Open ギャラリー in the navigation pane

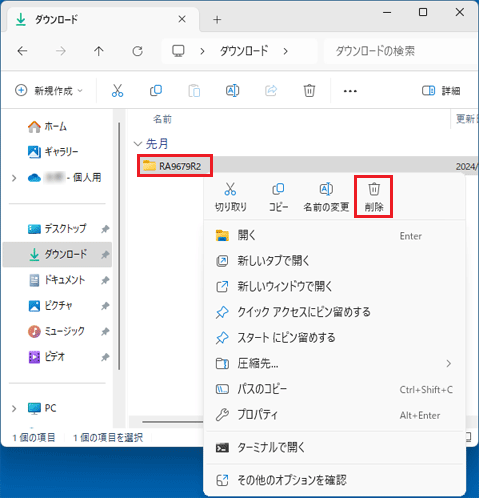click(x=53, y=152)
